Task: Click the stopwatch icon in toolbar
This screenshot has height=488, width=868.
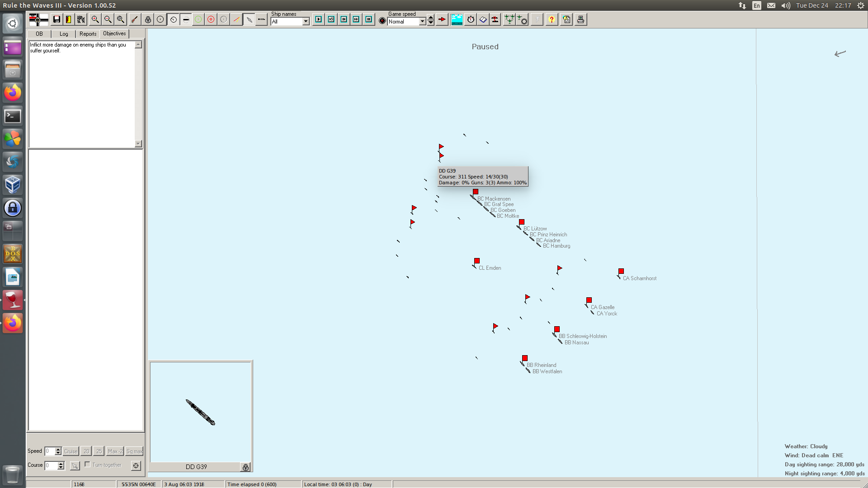Action: (x=471, y=19)
